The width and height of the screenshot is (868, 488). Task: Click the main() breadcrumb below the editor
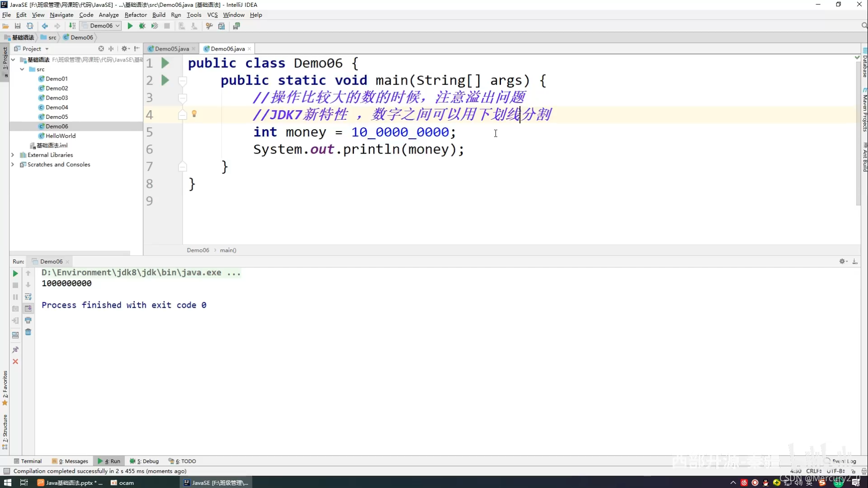[x=228, y=250]
